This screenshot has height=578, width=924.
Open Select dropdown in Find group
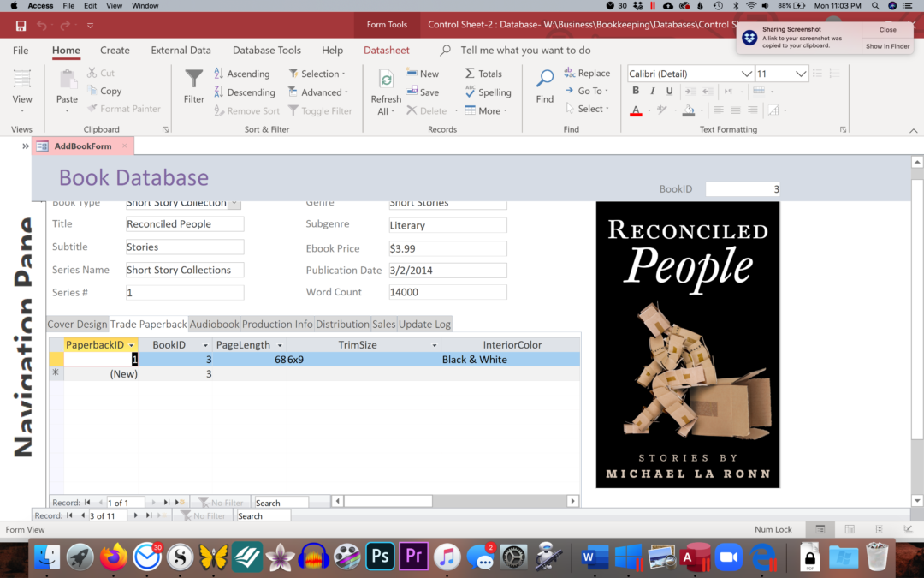click(588, 109)
